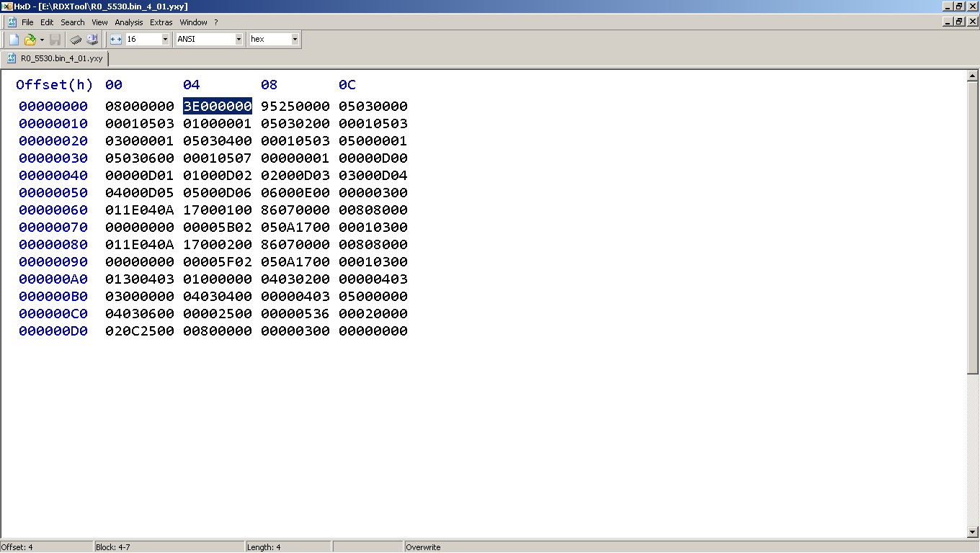Viewport: 980px width, 553px height.
Task: Click hex value 00000536
Action: [295, 314]
